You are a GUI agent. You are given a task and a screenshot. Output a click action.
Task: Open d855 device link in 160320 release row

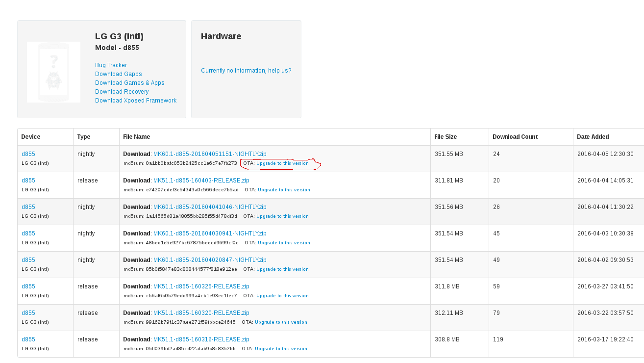[28, 313]
